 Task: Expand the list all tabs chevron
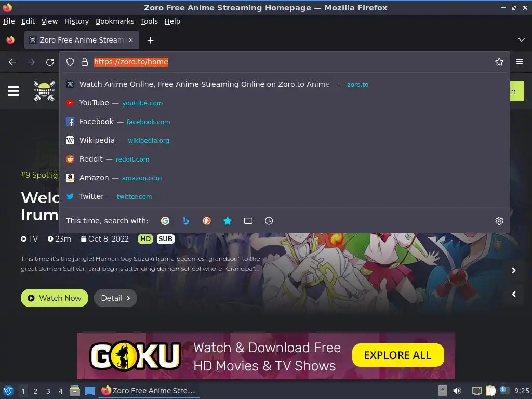point(521,40)
